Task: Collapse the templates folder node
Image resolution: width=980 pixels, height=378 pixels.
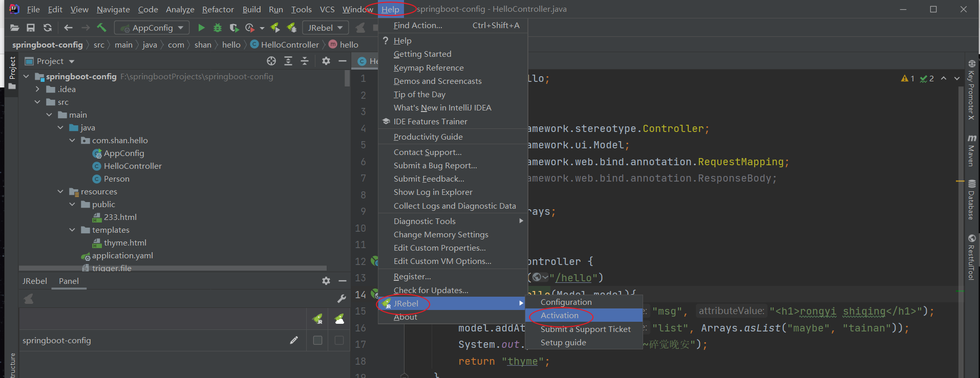Action: (72, 230)
